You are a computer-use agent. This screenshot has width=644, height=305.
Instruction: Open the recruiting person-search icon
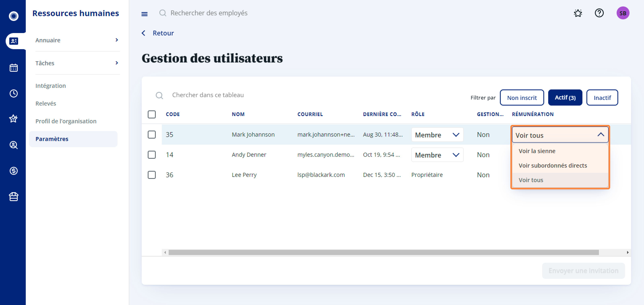click(13, 145)
